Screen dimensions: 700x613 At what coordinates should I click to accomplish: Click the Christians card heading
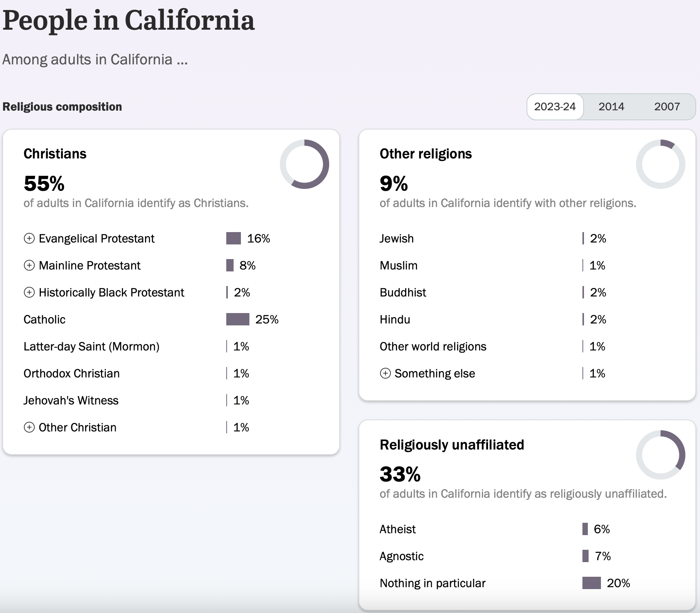click(x=55, y=153)
